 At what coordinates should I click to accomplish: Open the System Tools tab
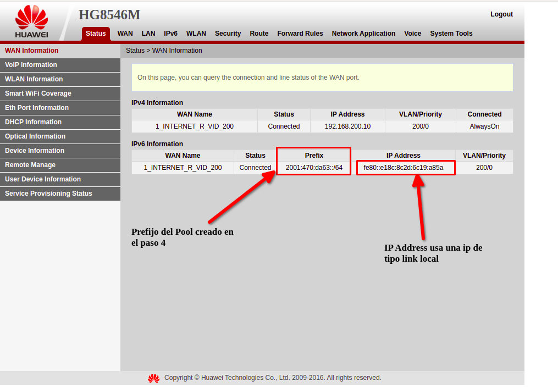pos(451,34)
